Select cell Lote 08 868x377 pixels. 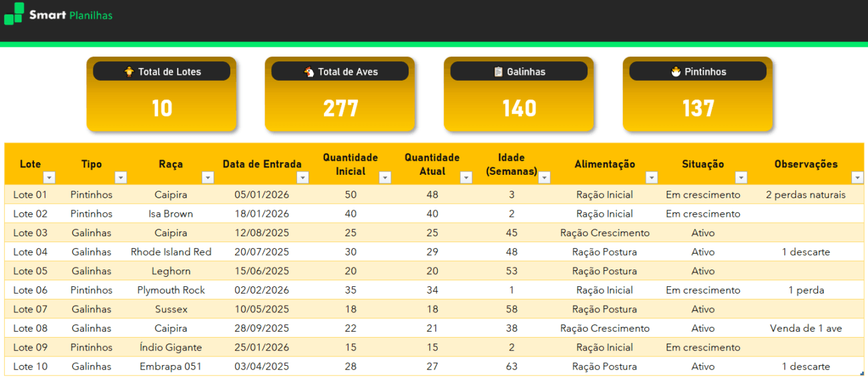pos(30,328)
